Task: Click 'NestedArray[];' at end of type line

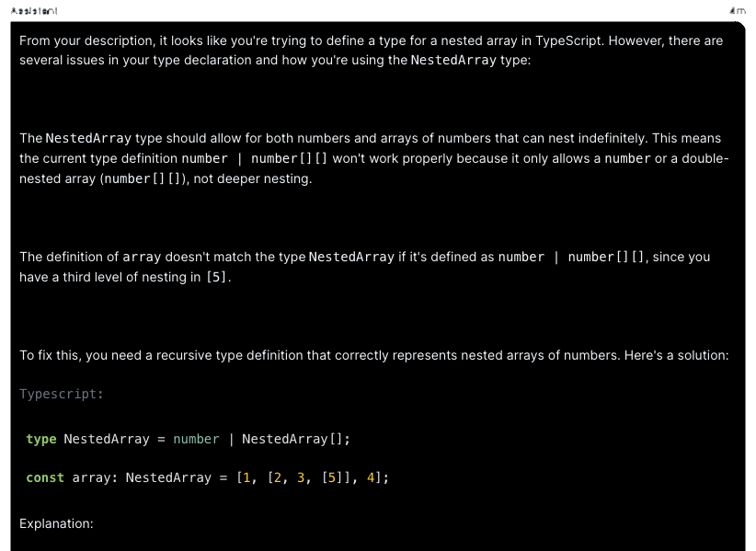Action: click(x=296, y=439)
